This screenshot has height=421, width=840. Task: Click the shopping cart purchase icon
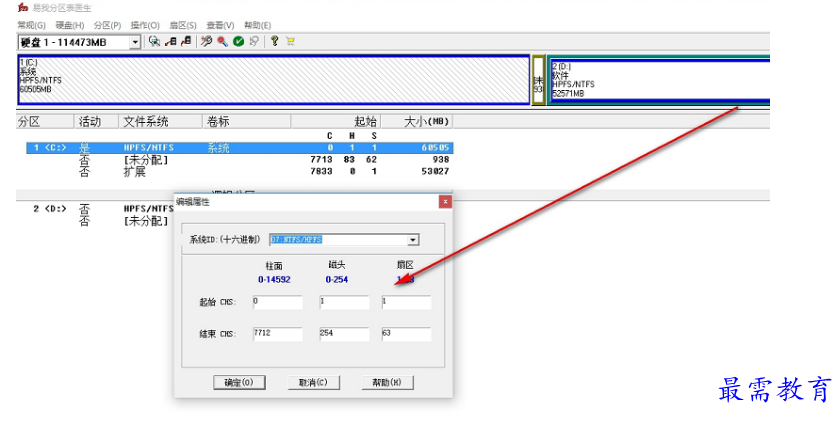290,41
